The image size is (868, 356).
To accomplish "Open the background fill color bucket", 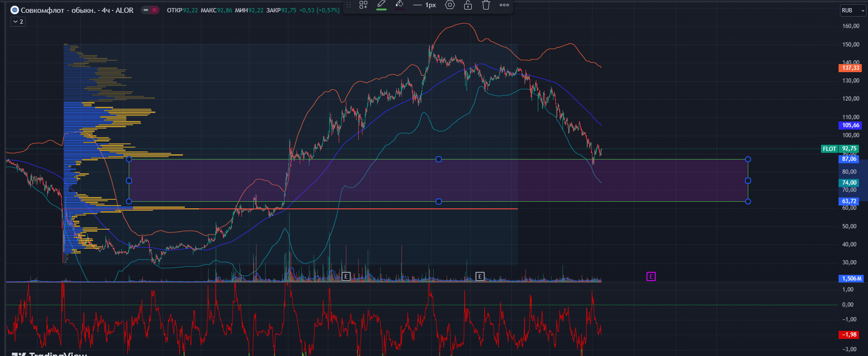I will [x=400, y=5].
